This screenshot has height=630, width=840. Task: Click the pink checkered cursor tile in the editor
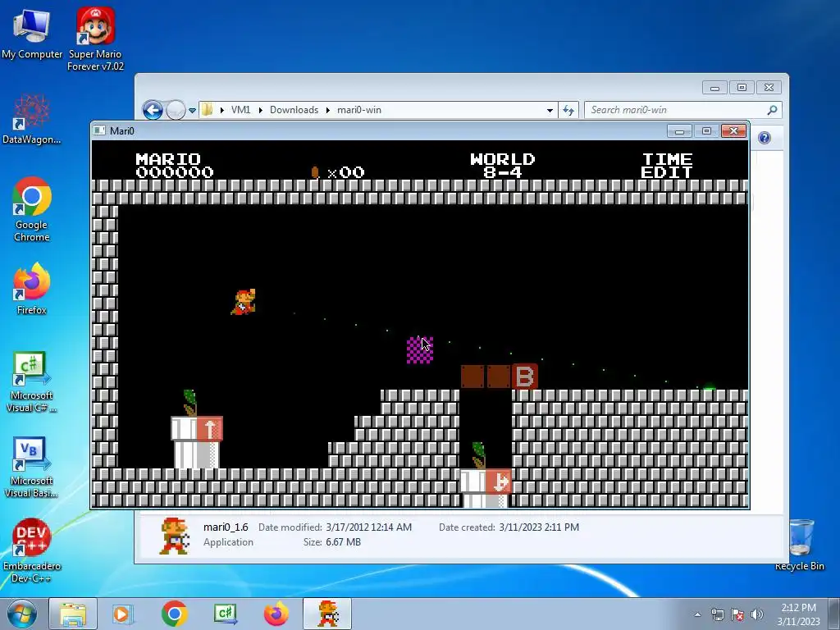click(420, 350)
